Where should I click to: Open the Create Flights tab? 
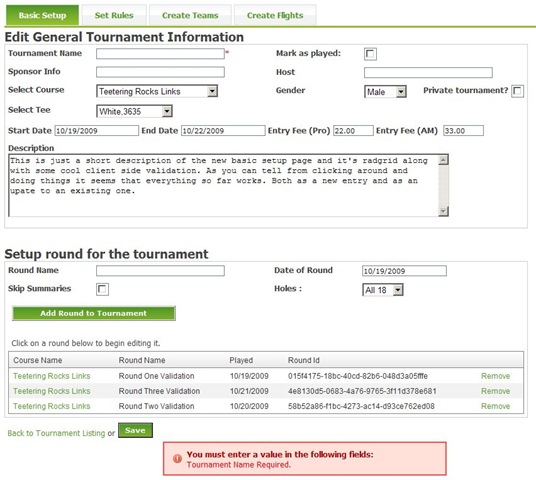pyautogui.click(x=275, y=15)
